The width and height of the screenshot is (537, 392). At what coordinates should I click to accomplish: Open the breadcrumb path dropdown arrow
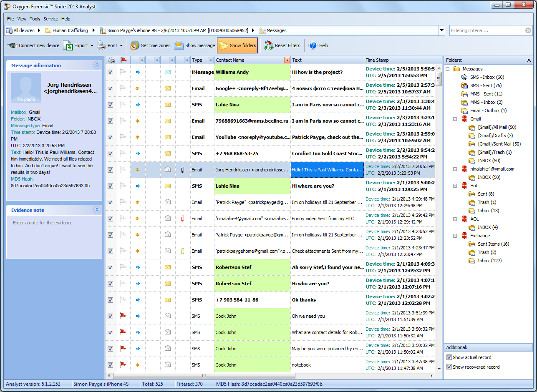(442, 30)
